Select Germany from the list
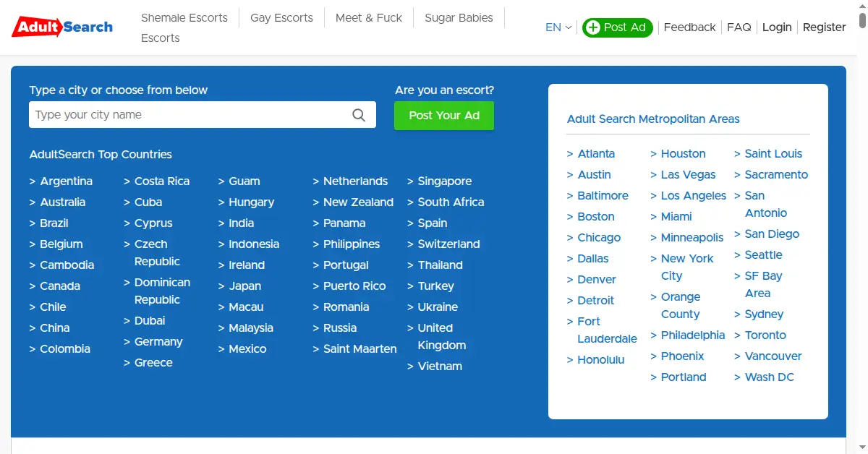This screenshot has height=454, width=868. pyautogui.click(x=158, y=342)
